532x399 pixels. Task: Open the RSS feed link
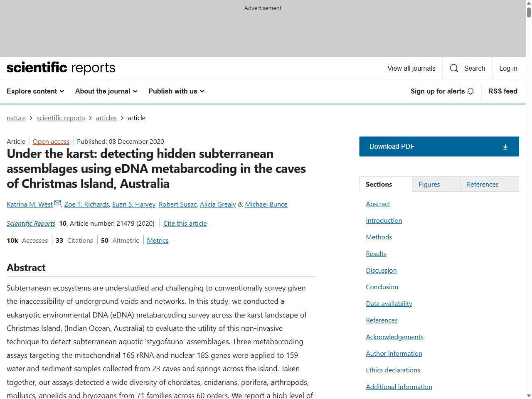coord(503,91)
